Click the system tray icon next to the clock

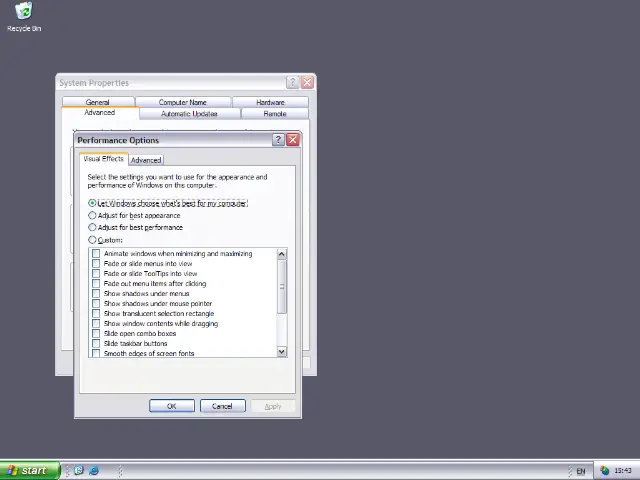pyautogui.click(x=604, y=471)
